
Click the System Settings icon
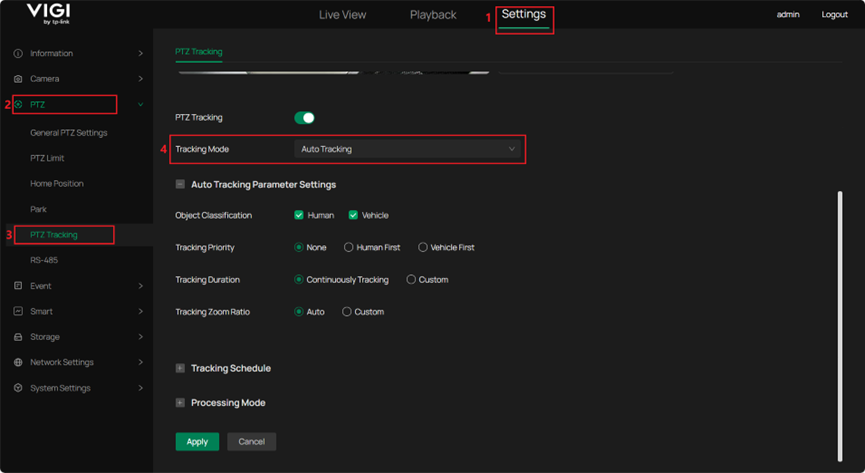[18, 388]
